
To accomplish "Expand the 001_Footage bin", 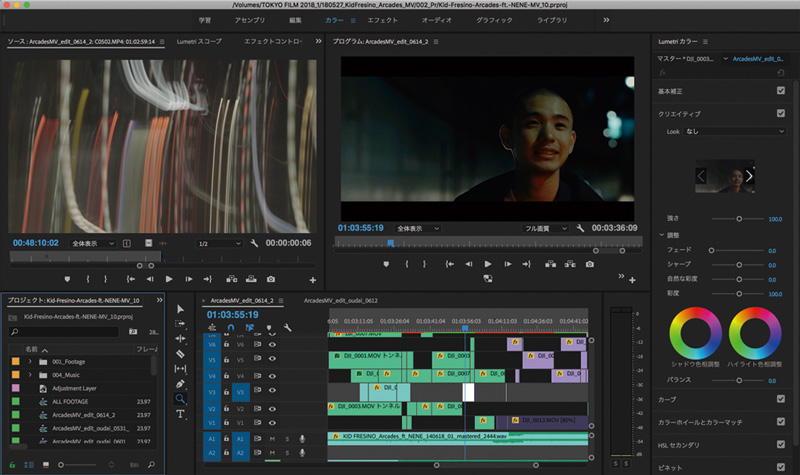I will tap(30, 361).
